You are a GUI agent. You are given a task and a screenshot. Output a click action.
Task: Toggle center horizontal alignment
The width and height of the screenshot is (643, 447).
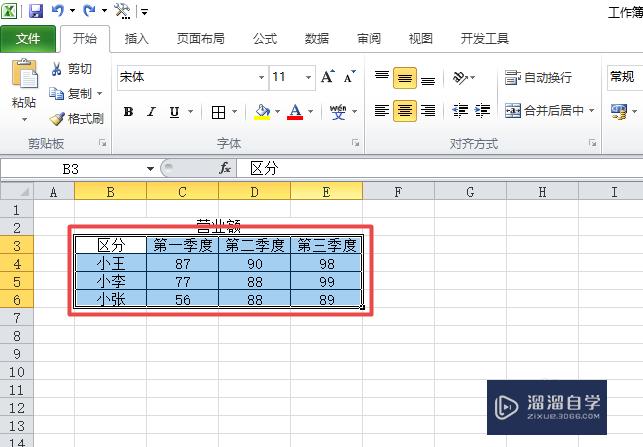(x=405, y=111)
